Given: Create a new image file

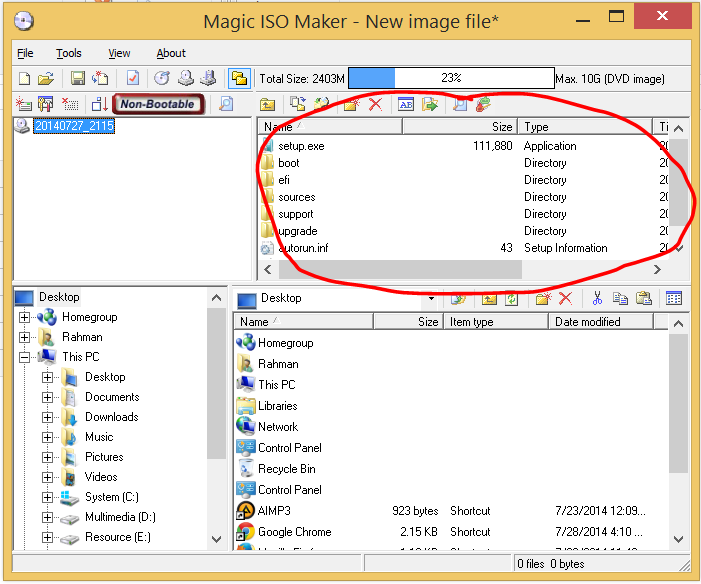Looking at the screenshot, I should (24, 79).
